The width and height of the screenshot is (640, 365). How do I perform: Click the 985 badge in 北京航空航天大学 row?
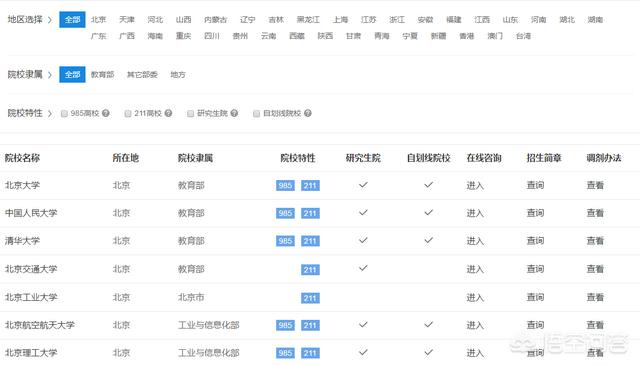[285, 325]
